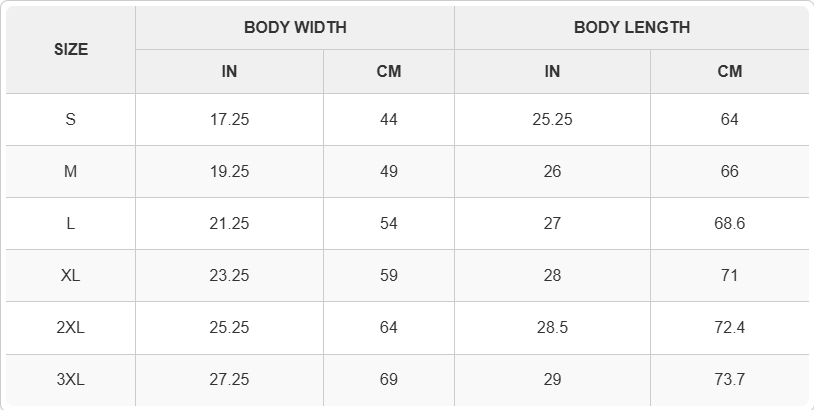Screen dimensions: 814x410
Task: Select the 68.6 body length cell
Action: click(729, 223)
